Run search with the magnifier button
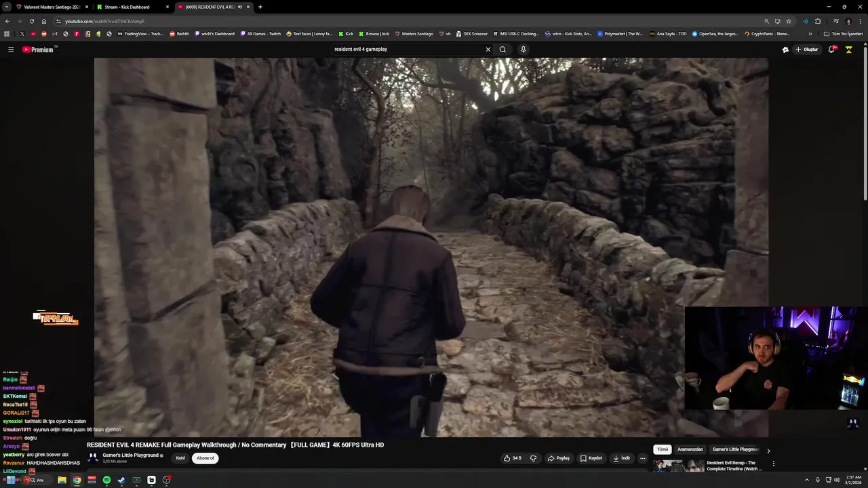This screenshot has height=488, width=868. click(502, 49)
